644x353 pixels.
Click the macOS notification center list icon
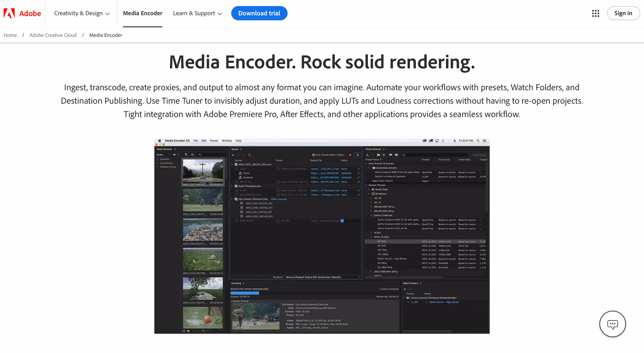click(x=485, y=141)
